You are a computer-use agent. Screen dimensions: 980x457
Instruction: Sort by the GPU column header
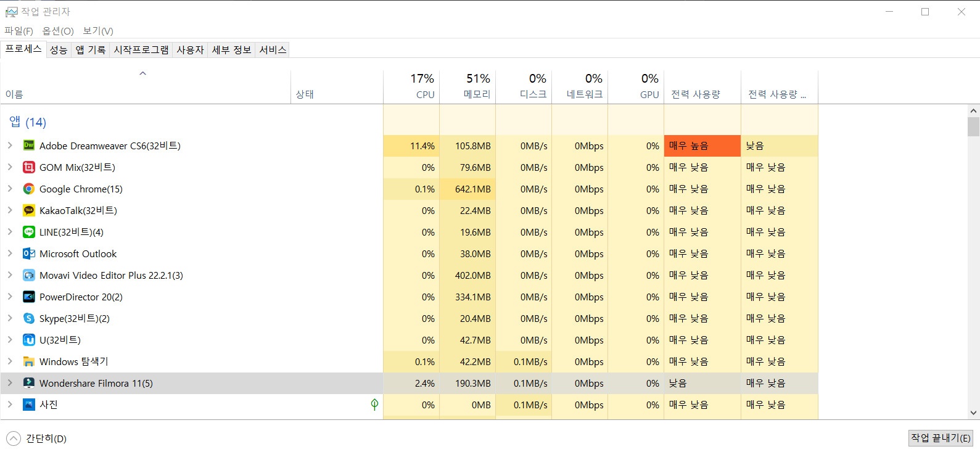coord(636,87)
